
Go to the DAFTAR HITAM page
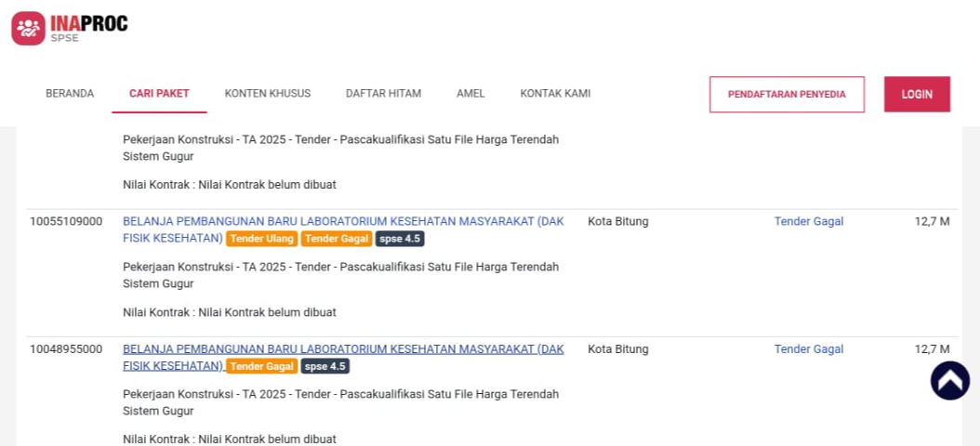click(383, 94)
